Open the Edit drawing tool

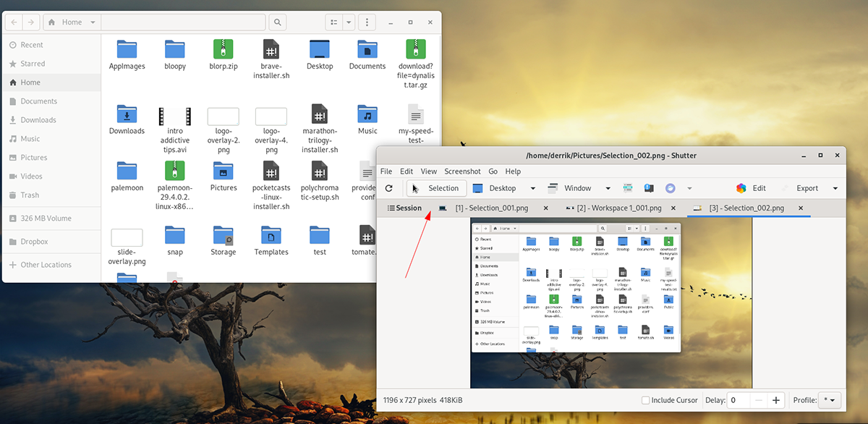pos(751,188)
